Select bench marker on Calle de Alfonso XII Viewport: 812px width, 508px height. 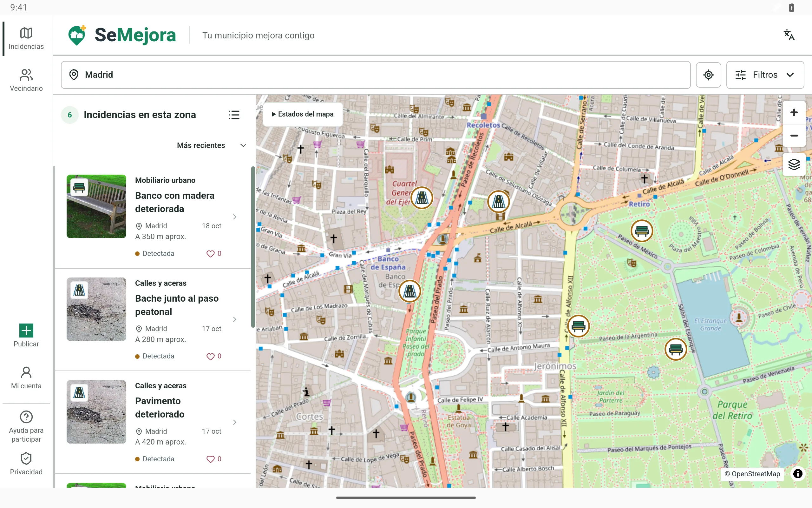click(579, 326)
